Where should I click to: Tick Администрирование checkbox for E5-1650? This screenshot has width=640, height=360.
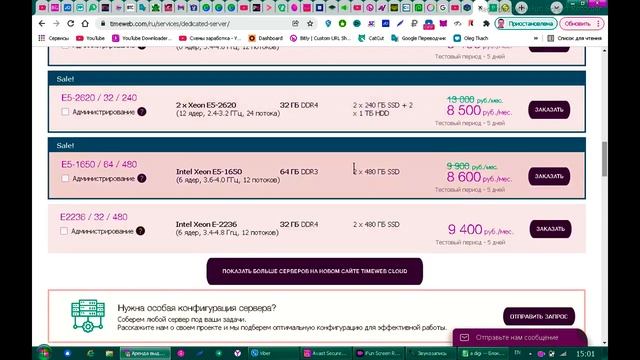(x=65, y=178)
